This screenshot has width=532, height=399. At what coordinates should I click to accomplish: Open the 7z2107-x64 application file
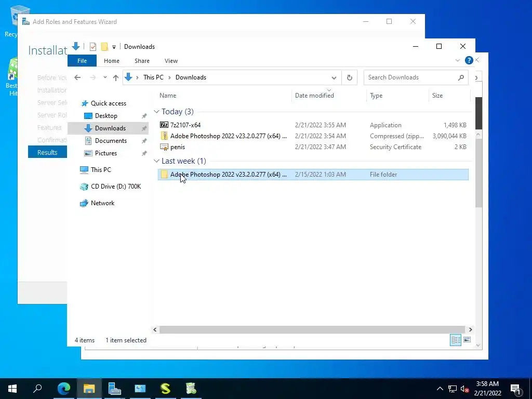click(185, 125)
